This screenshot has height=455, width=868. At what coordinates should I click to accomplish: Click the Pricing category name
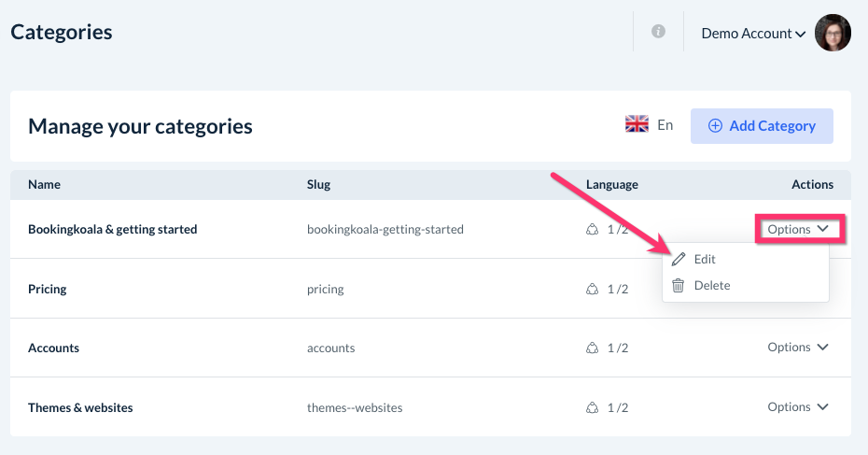(48, 289)
